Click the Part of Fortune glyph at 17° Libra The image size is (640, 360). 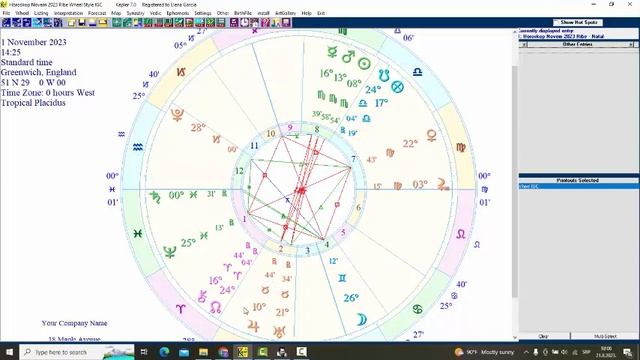click(x=397, y=87)
